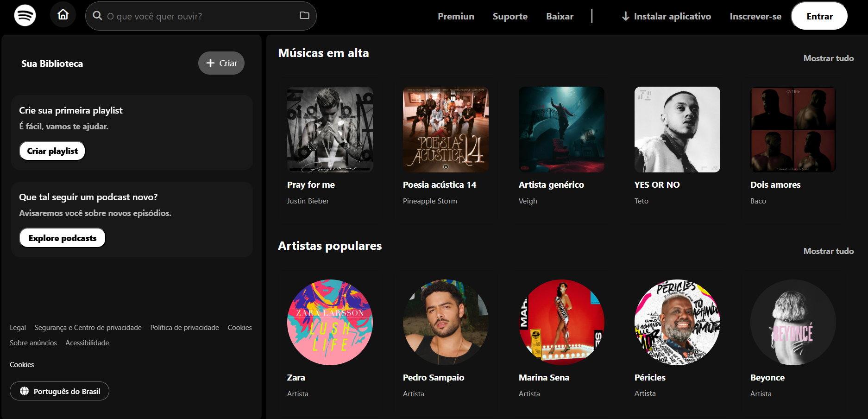The height and width of the screenshot is (419, 868).
Task: Click the search magnifier icon
Action: pos(97,16)
